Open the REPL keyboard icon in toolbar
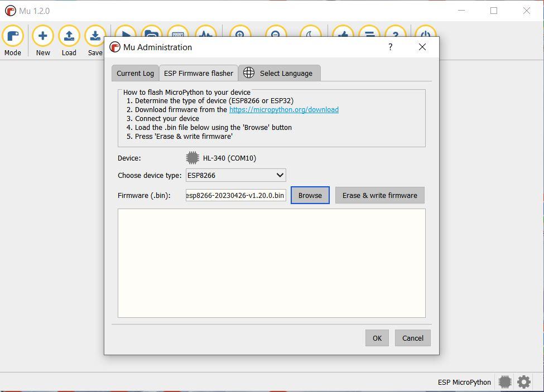 pos(178,31)
